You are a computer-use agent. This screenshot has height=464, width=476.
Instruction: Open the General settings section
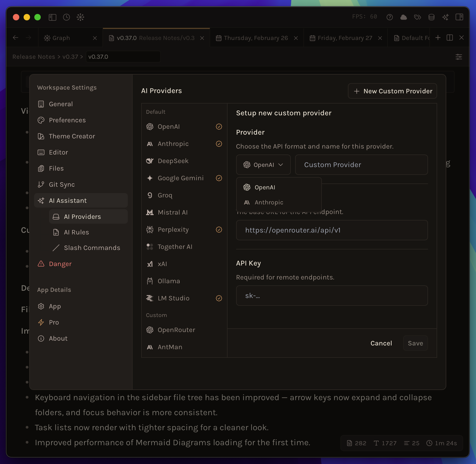(x=81, y=104)
